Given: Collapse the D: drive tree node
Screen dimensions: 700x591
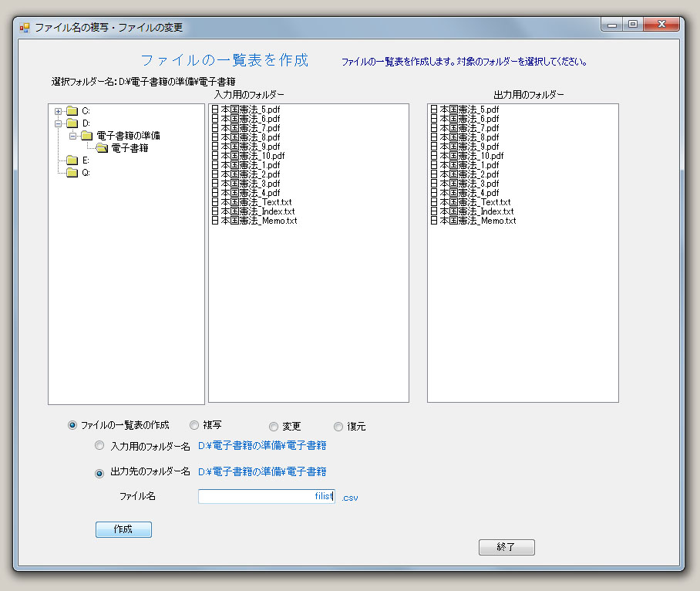Looking at the screenshot, I should click(58, 123).
